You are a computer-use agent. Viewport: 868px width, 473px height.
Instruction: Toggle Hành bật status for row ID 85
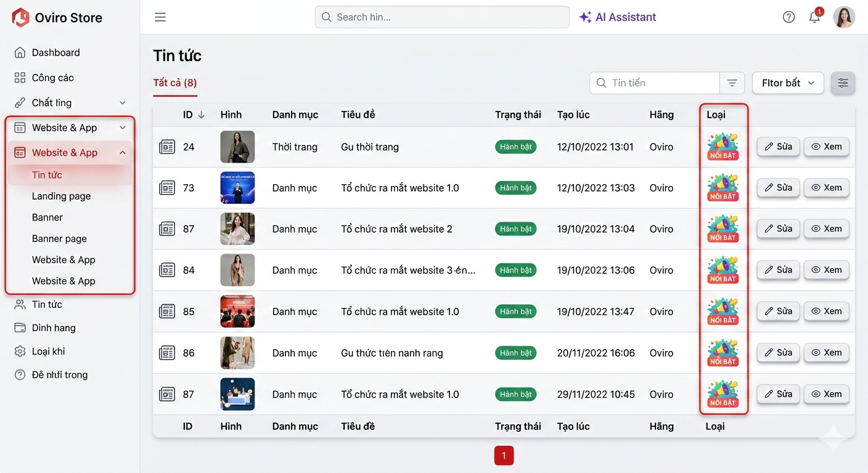(515, 312)
